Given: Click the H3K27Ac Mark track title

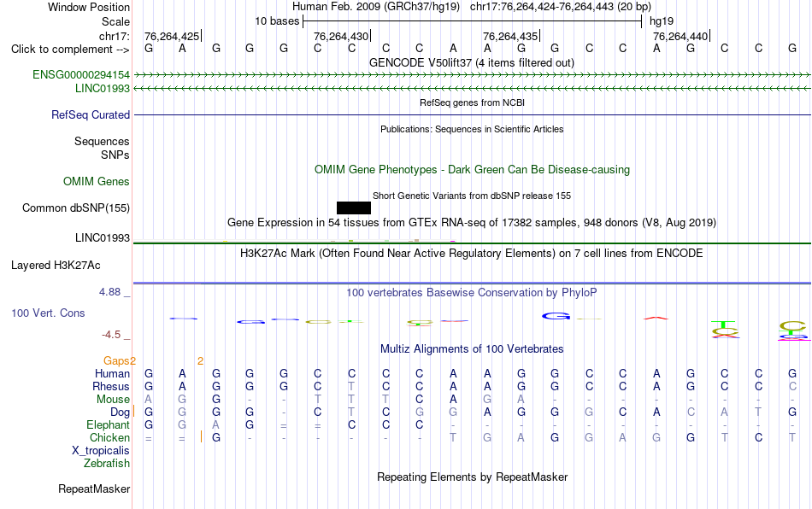Looking at the screenshot, I should coord(472,254).
